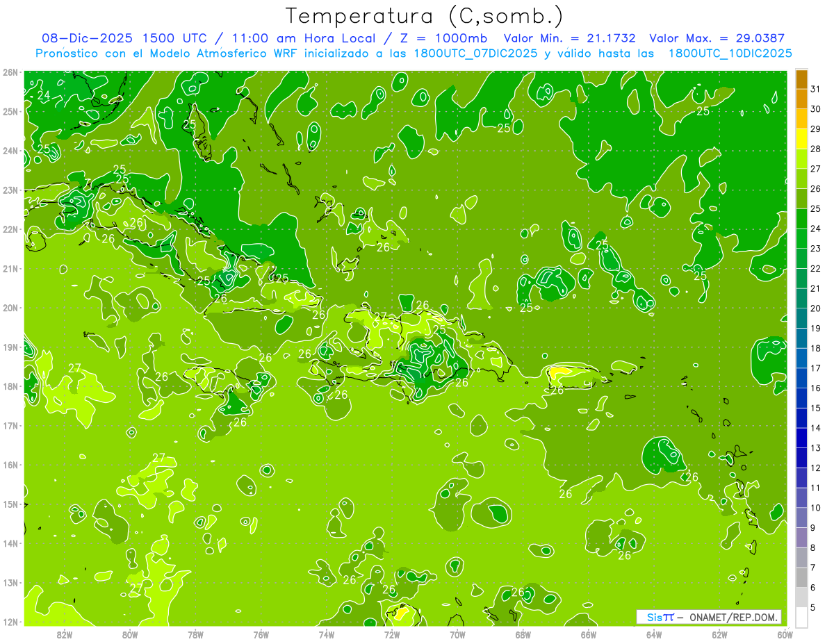Click the legend value '5'
The height and width of the screenshot is (644, 834).
pos(814,607)
